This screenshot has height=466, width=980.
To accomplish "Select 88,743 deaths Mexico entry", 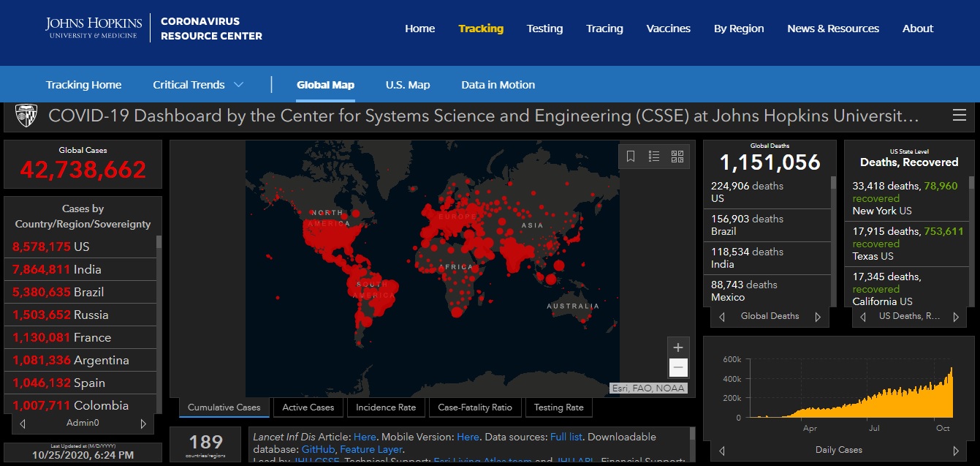I will 767,290.
